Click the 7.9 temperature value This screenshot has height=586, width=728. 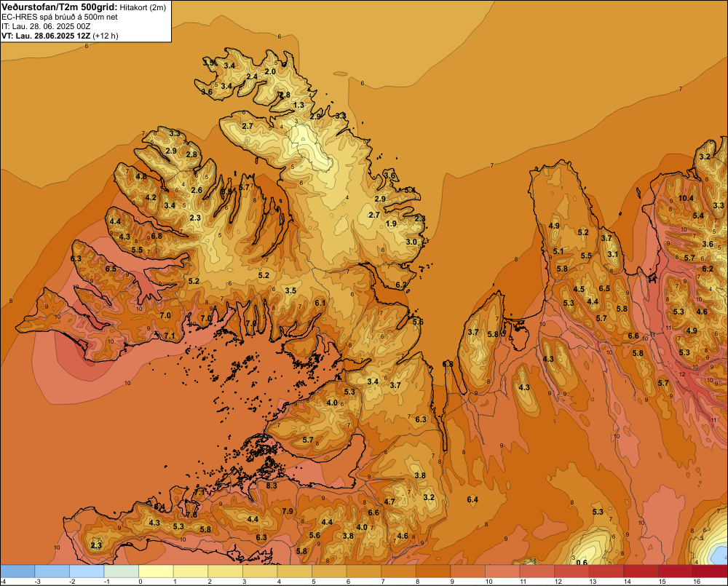(288, 511)
